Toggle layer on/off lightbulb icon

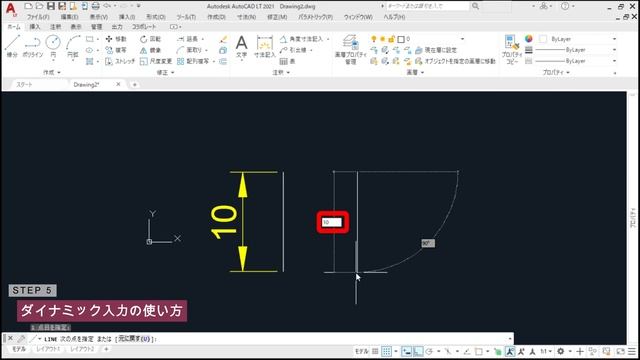click(x=373, y=39)
